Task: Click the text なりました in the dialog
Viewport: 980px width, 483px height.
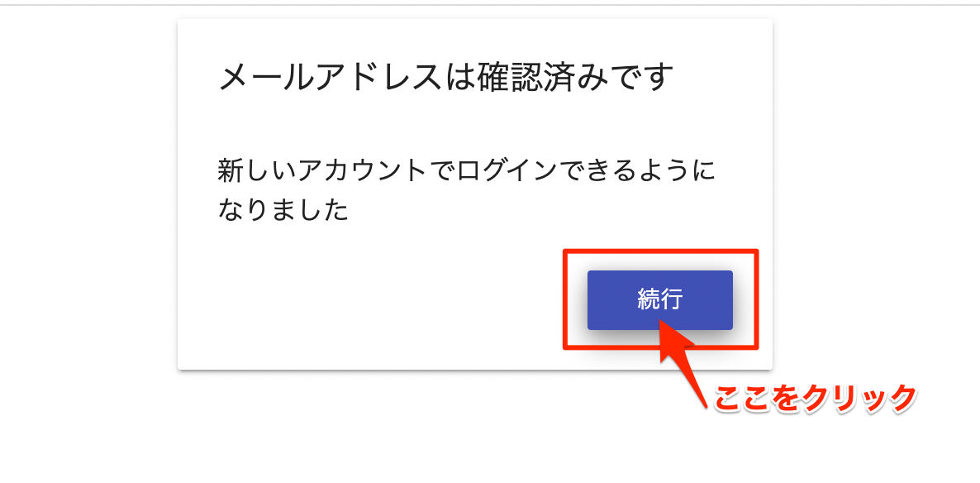Action: (283, 211)
